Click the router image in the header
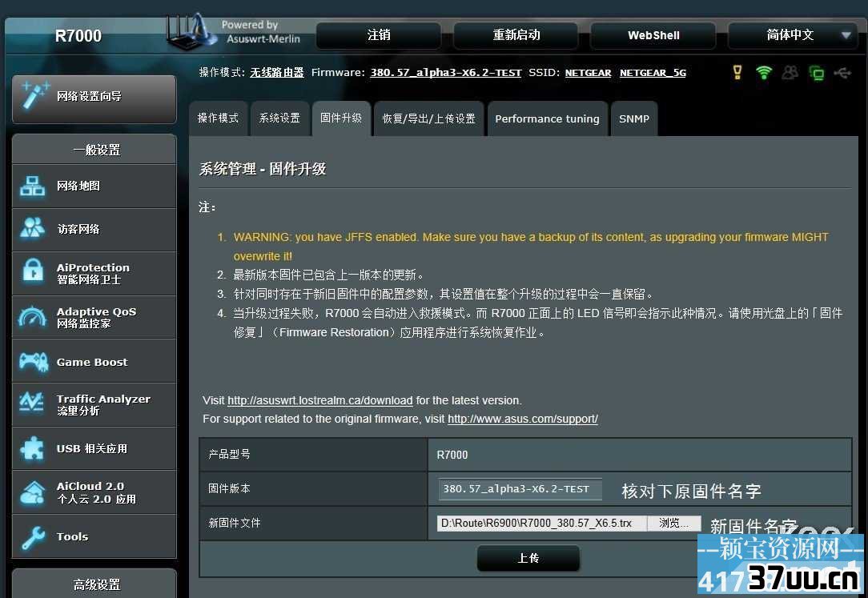868x598 pixels. [x=191, y=32]
